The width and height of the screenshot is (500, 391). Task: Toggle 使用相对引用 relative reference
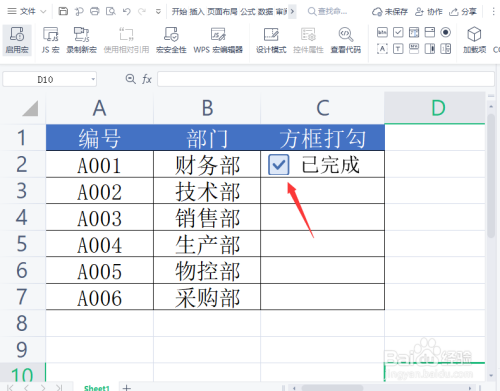coord(126,40)
